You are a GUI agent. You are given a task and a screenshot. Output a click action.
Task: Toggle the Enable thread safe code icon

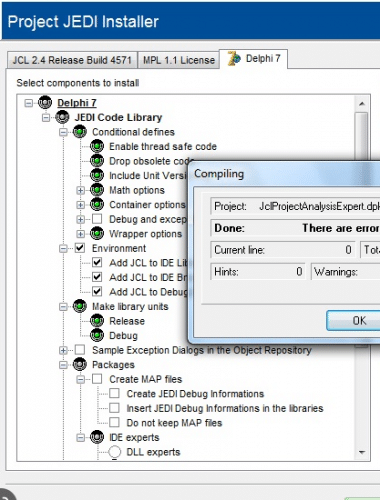tap(97, 146)
